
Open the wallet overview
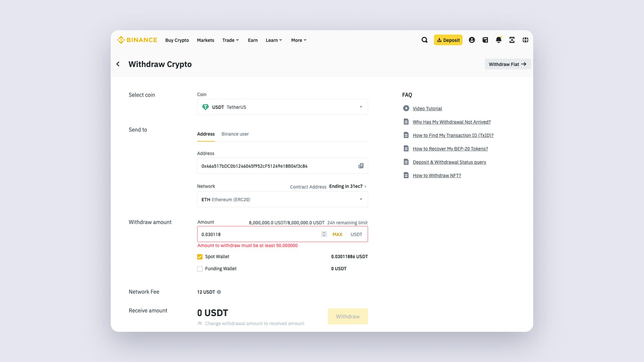(x=485, y=40)
